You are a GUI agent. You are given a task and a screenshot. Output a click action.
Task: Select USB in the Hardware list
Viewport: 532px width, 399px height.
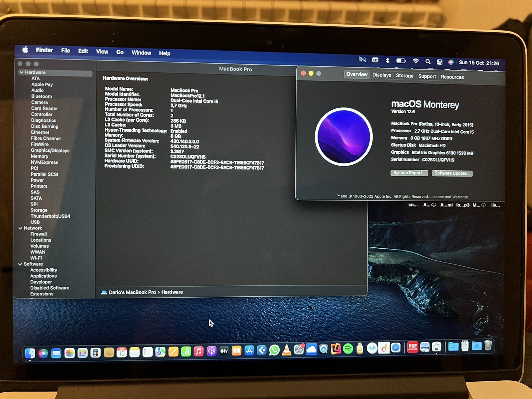[35, 222]
